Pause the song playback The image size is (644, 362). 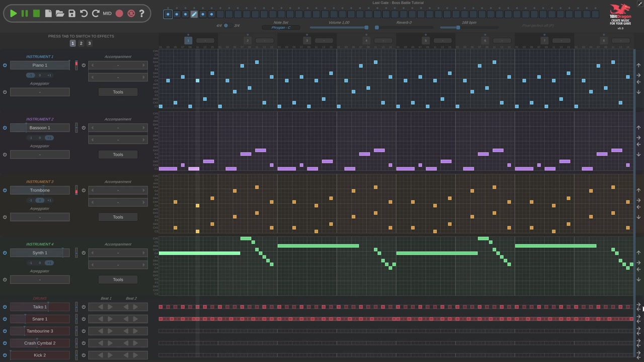click(x=25, y=14)
